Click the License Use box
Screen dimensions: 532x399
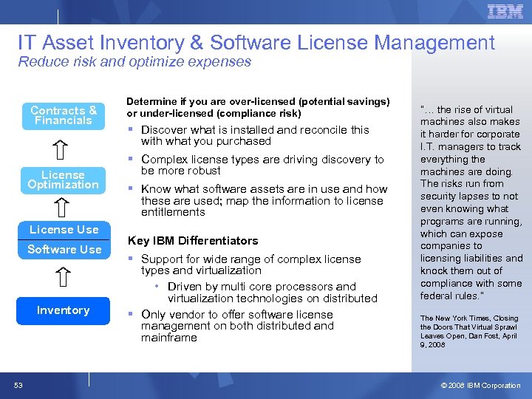point(64,230)
